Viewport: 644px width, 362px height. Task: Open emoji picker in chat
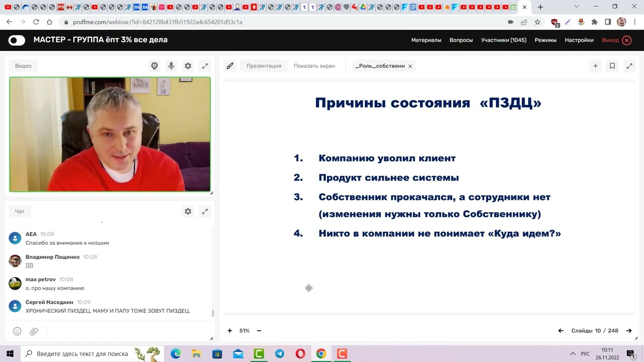click(x=17, y=331)
